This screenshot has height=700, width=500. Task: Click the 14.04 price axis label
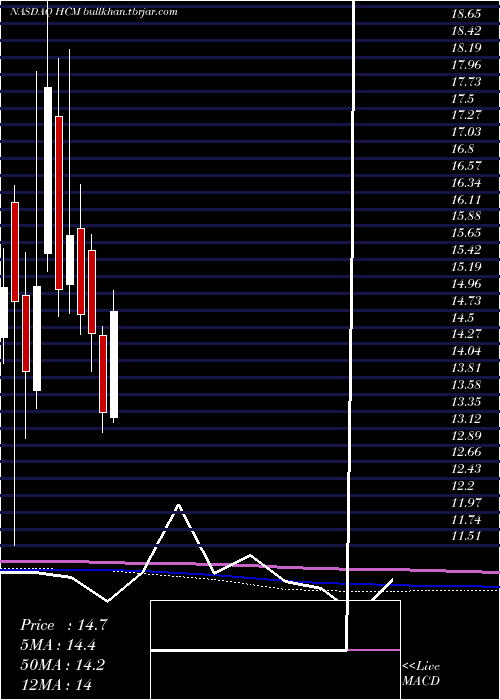(x=466, y=351)
